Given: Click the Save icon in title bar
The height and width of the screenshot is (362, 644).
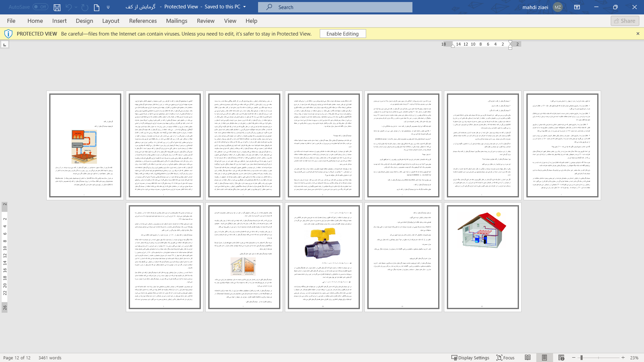Looking at the screenshot, I should pos(57,7).
